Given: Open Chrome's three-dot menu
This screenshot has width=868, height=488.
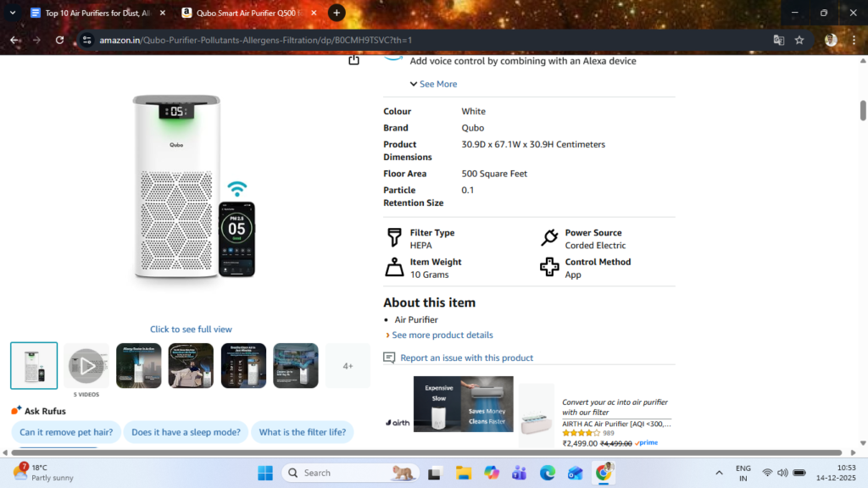Looking at the screenshot, I should [854, 40].
